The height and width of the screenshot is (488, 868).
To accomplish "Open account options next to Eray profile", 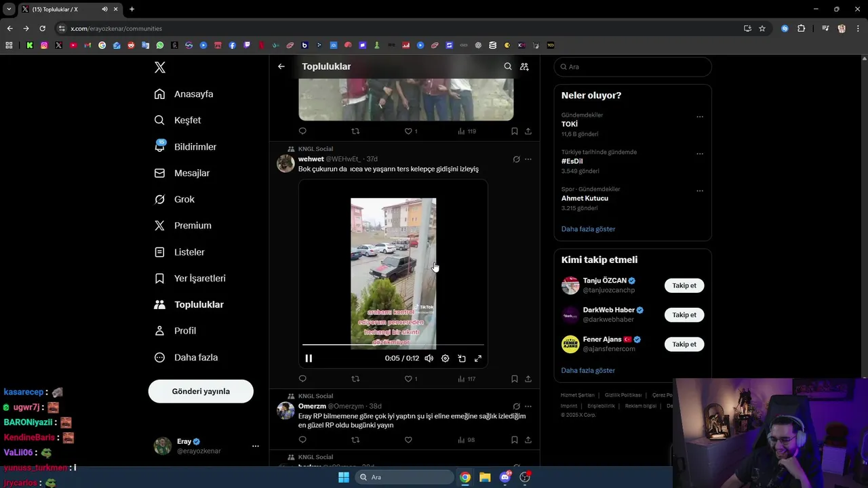I will click(256, 446).
